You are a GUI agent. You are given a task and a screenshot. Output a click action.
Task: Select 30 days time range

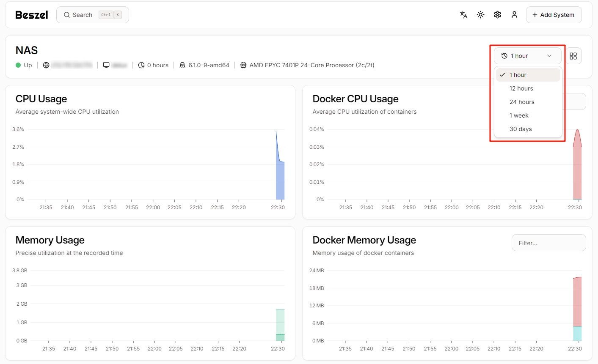(521, 129)
